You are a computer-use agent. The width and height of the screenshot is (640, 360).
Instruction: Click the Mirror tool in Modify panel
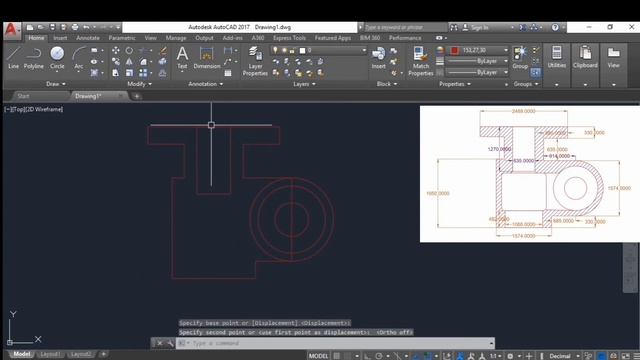tap(129, 62)
